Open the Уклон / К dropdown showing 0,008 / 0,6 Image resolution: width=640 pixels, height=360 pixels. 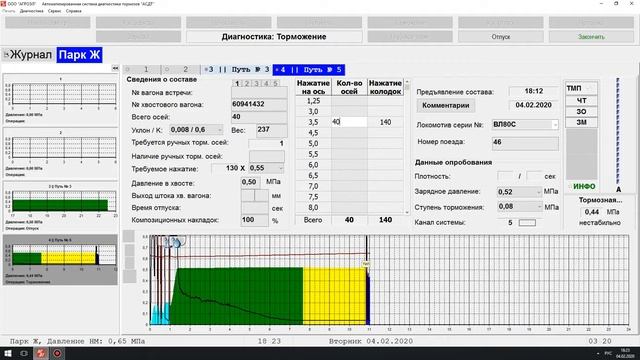coord(196,129)
